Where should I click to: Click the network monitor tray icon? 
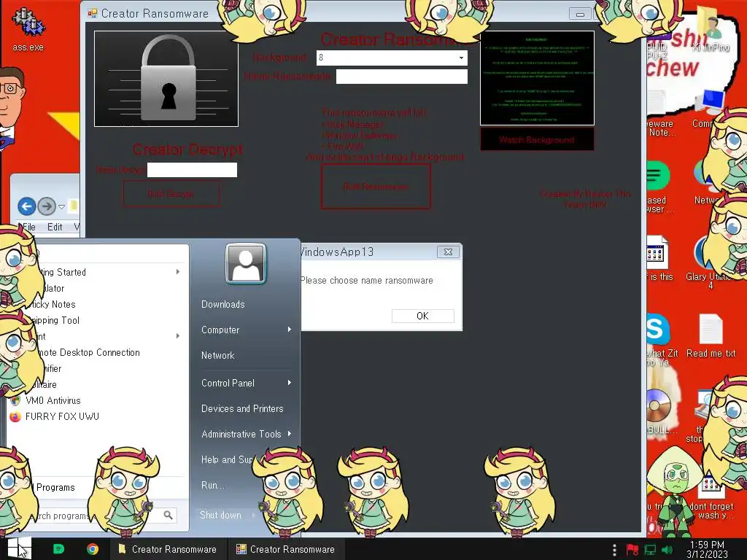click(x=650, y=550)
